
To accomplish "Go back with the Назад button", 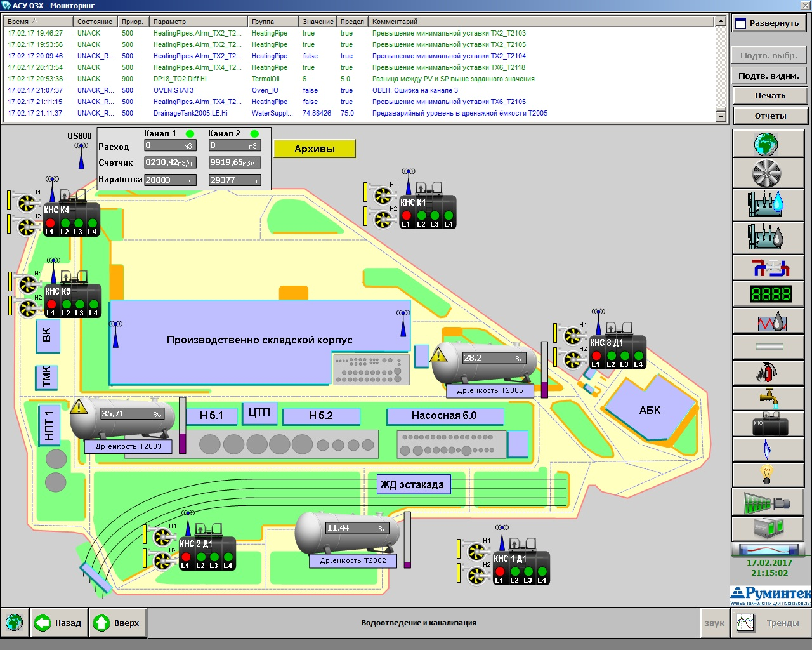I will (59, 623).
